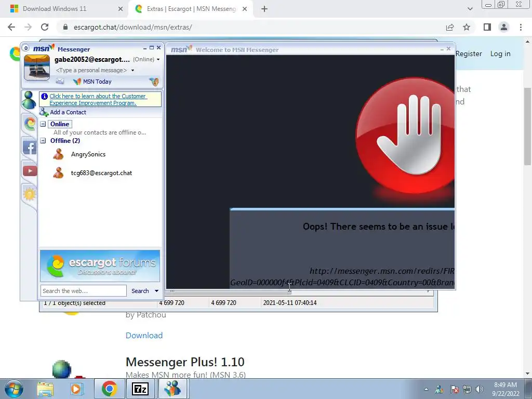
Task: Open the sun weather tab in Messenger sidebar
Action: 29,194
